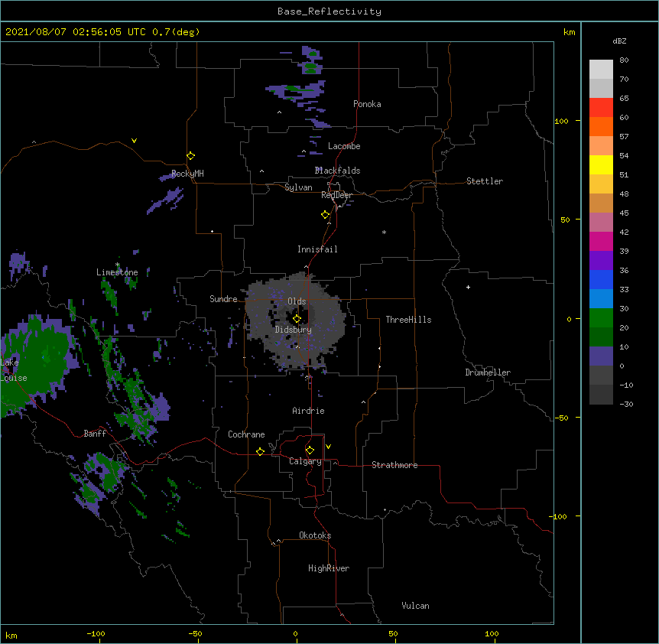The width and height of the screenshot is (659, 644).
Task: Click the Cochrane city label
Action: click(x=246, y=434)
